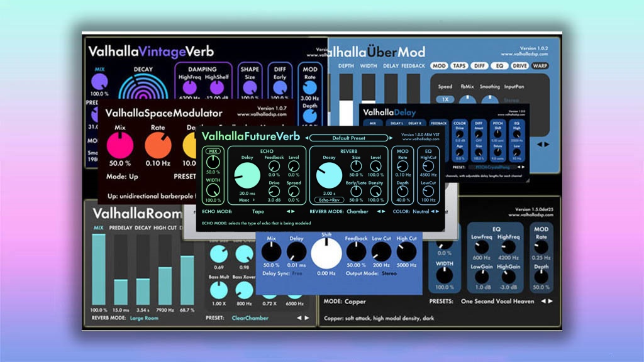This screenshot has height=362, width=644.
Task: Toggle the 1X Speed button in ÜberMod
Action: click(445, 100)
